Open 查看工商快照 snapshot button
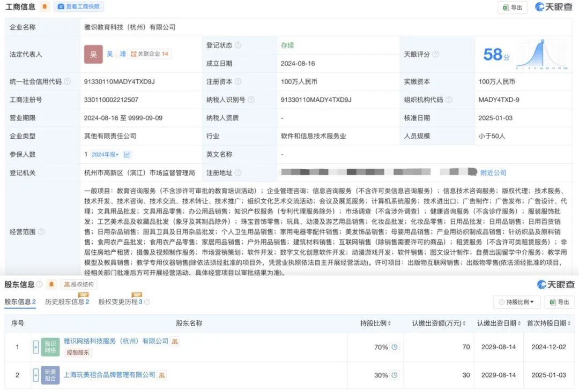This screenshot has height=392, width=579. tap(79, 6)
